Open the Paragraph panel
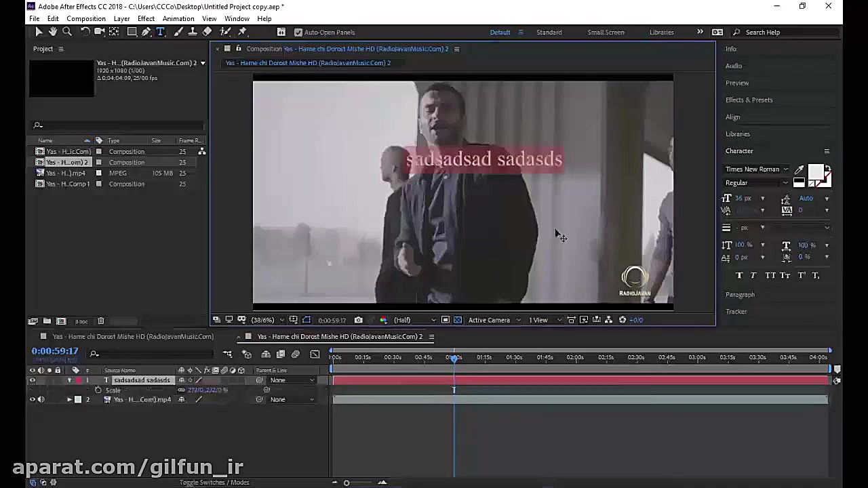This screenshot has height=488, width=868. (x=740, y=295)
